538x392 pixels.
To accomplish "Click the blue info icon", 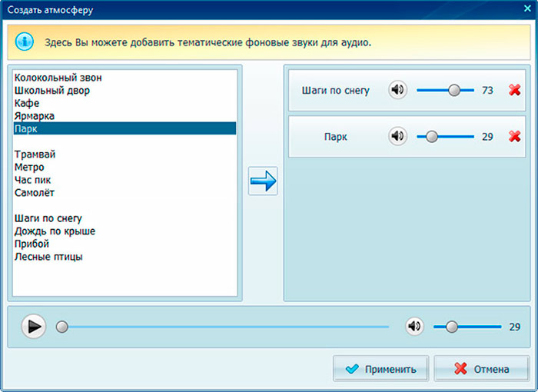I will [x=25, y=42].
